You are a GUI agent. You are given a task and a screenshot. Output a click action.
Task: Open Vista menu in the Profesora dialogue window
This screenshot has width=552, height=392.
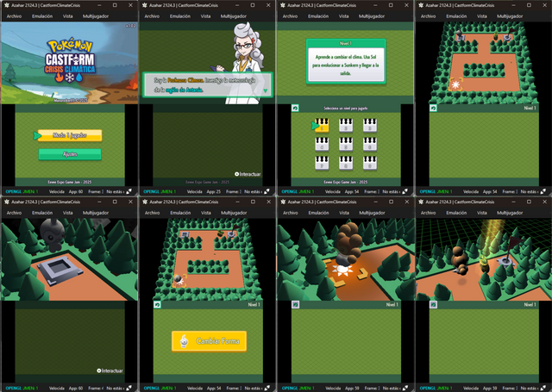click(205, 16)
